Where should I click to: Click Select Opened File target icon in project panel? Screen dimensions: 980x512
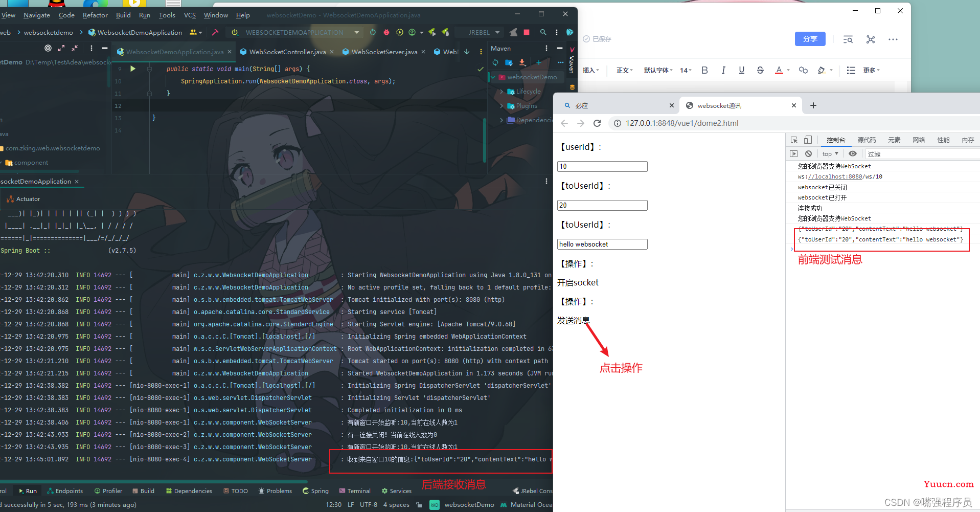click(48, 48)
